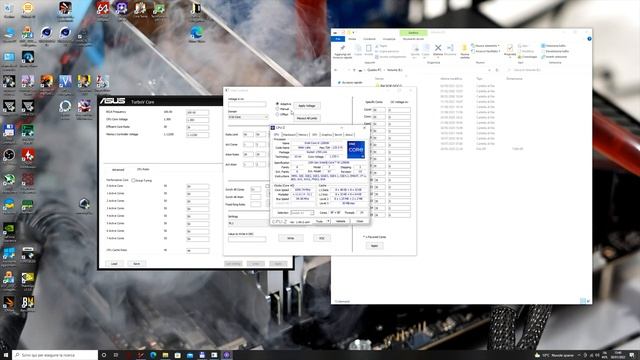This screenshot has height=360, width=640.
Task: Click the Windows taskbar search box
Action: 55,355
